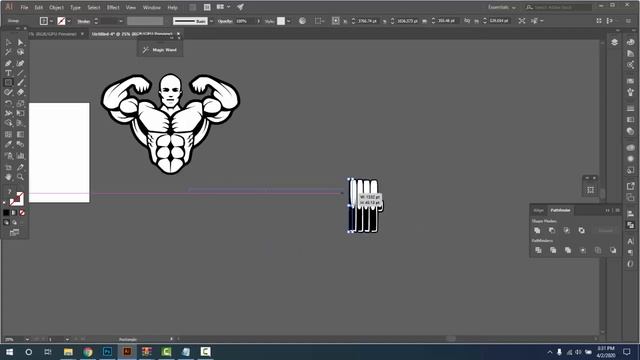Switch to the Untitled-4 document tab
Image resolution: width=640 pixels, height=360 pixels.
point(132,34)
